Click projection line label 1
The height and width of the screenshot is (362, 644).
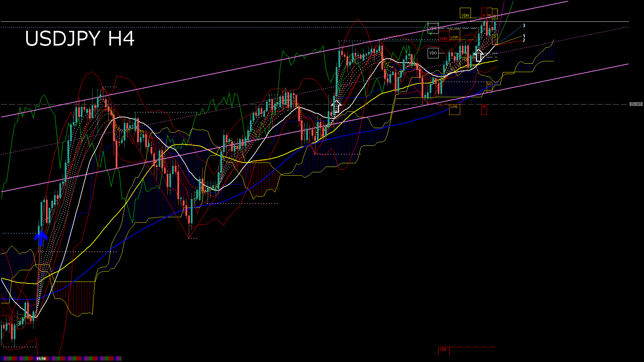(x=524, y=36)
